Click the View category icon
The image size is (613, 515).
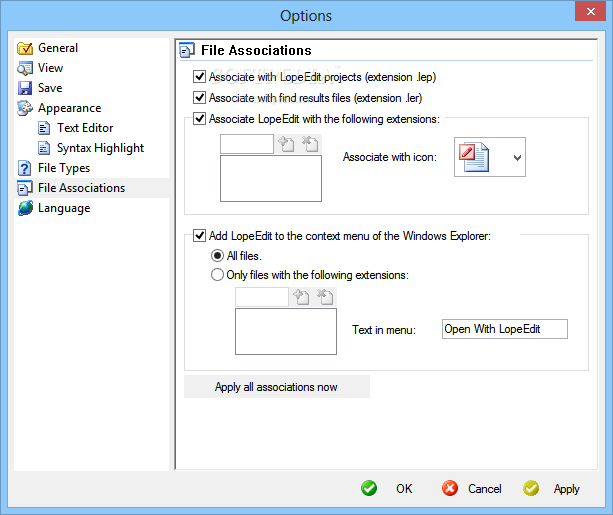[x=25, y=68]
